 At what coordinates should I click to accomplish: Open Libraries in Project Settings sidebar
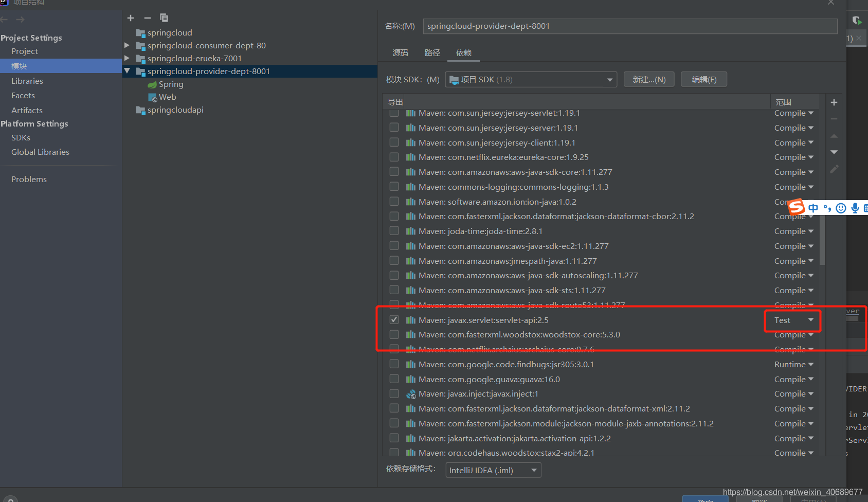point(27,81)
